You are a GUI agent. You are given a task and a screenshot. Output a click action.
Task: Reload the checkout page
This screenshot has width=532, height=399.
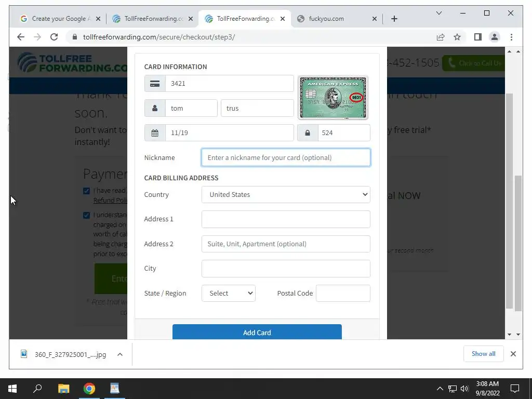(x=54, y=37)
